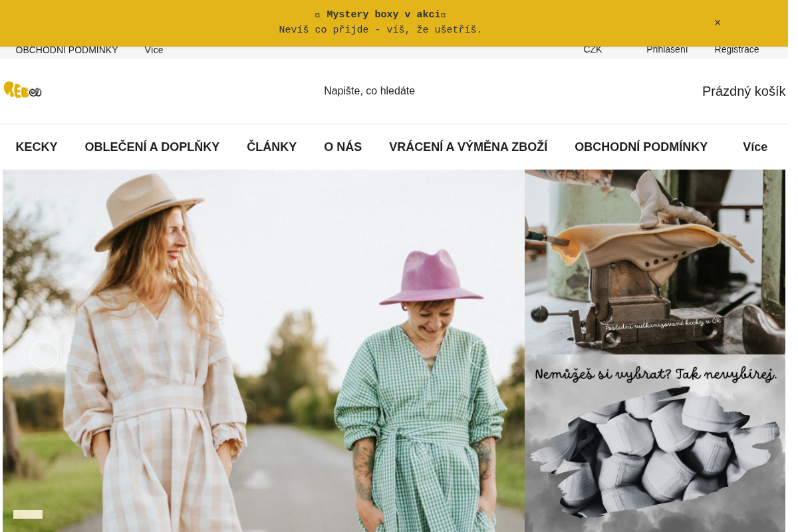Open the CZK currency selector
Screen dimensions: 798x532
[x=593, y=49]
